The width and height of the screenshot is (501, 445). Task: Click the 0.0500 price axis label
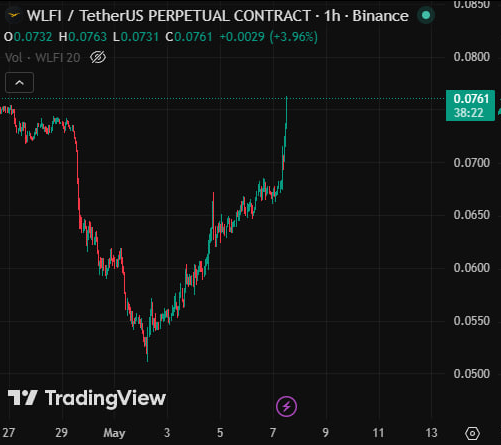coord(472,374)
